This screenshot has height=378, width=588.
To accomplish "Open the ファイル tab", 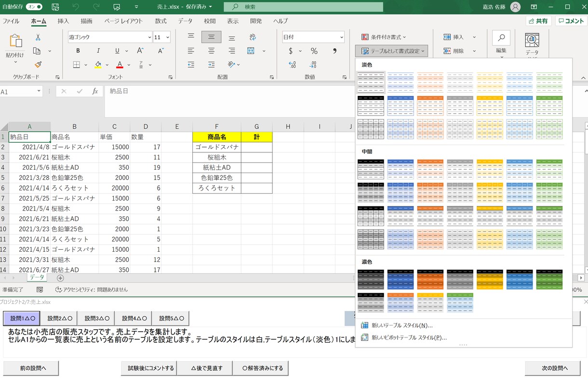I will point(11,21).
